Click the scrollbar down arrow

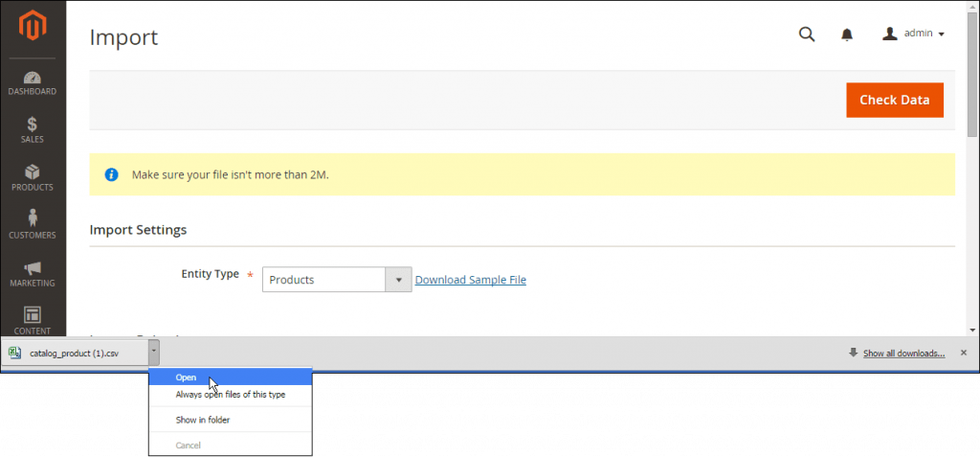coord(973,330)
